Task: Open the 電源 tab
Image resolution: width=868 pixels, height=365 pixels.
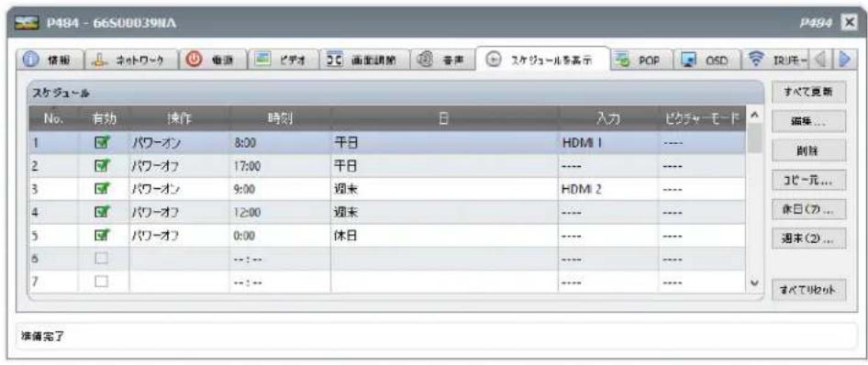Action: point(212,60)
